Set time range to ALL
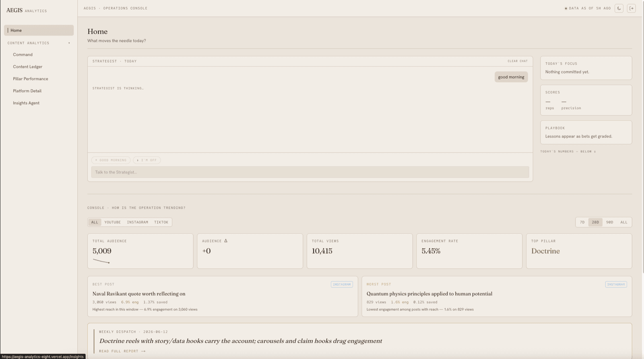This screenshot has height=359, width=644. coord(624,222)
